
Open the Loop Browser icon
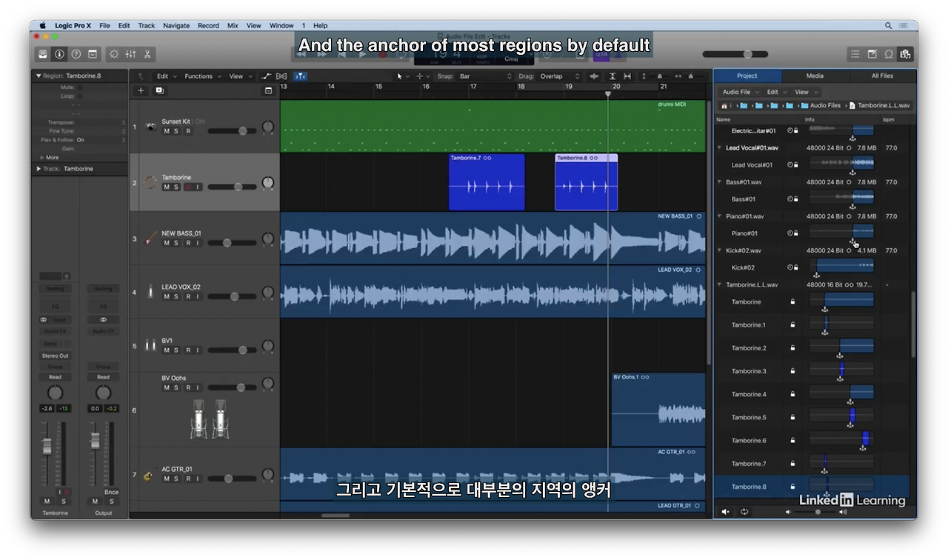point(889,54)
